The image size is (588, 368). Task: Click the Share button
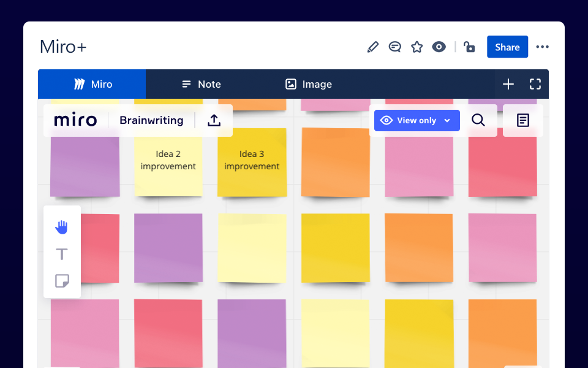click(x=507, y=47)
